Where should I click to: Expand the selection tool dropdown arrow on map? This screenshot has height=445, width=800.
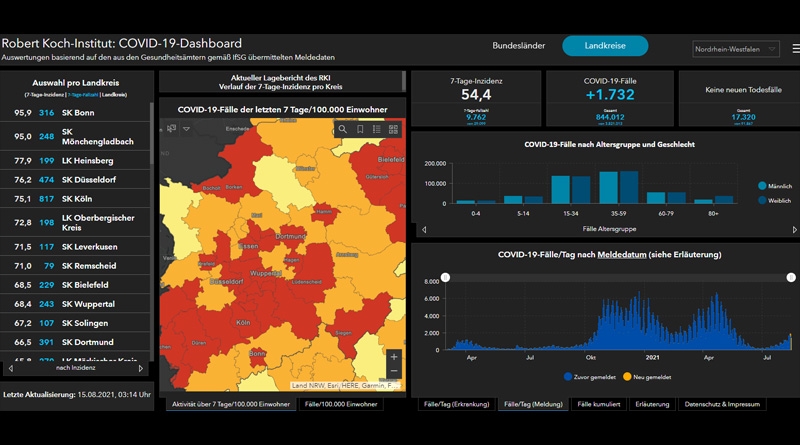(x=186, y=129)
